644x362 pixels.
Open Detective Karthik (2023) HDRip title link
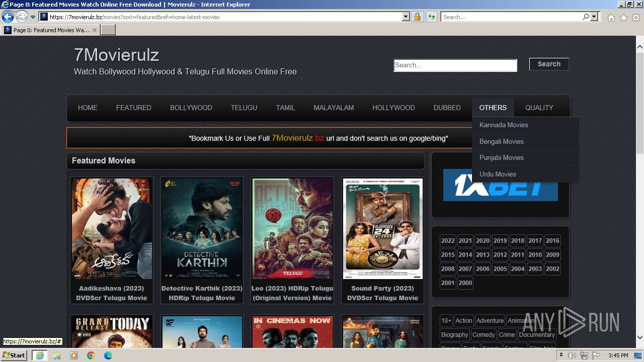[x=202, y=293]
